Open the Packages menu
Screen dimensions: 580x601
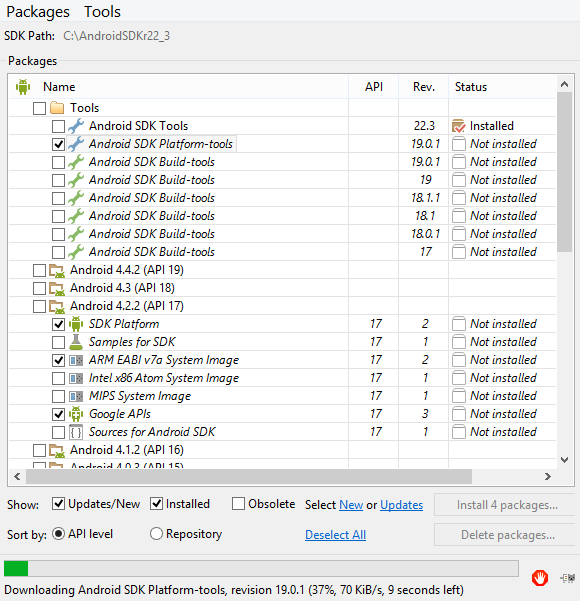point(38,12)
